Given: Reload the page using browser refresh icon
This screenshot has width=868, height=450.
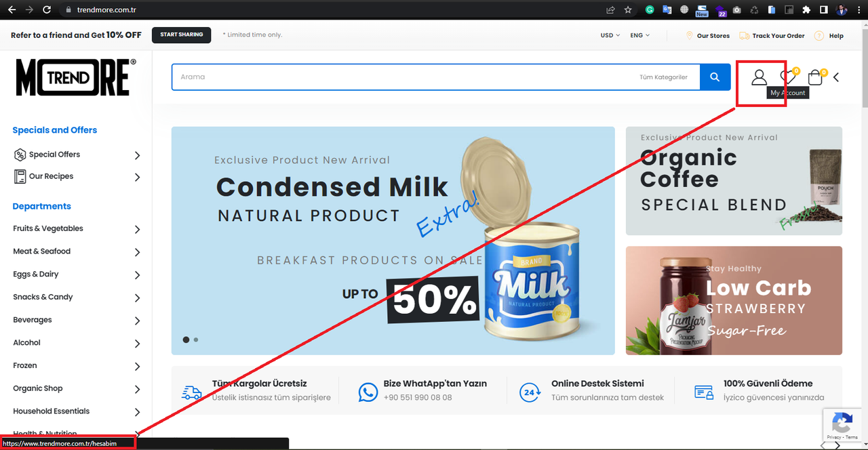Looking at the screenshot, I should pyautogui.click(x=47, y=9).
